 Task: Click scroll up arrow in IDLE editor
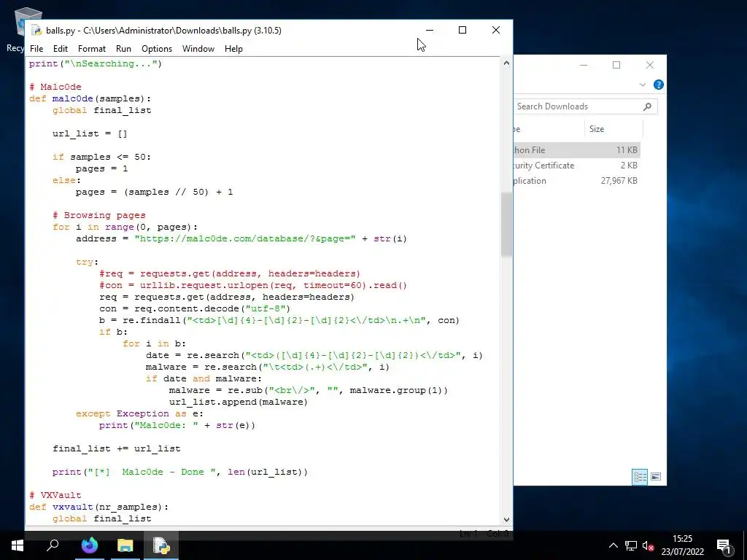pyautogui.click(x=506, y=63)
